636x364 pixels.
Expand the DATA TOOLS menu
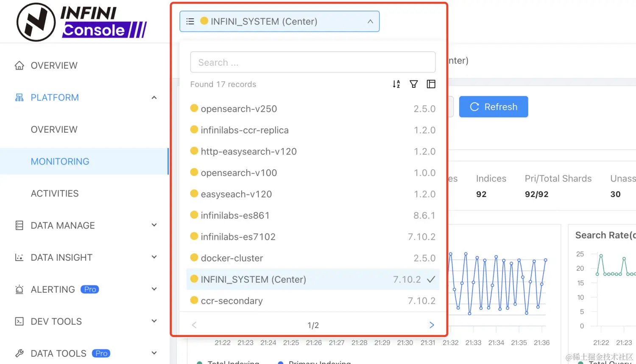coord(154,353)
